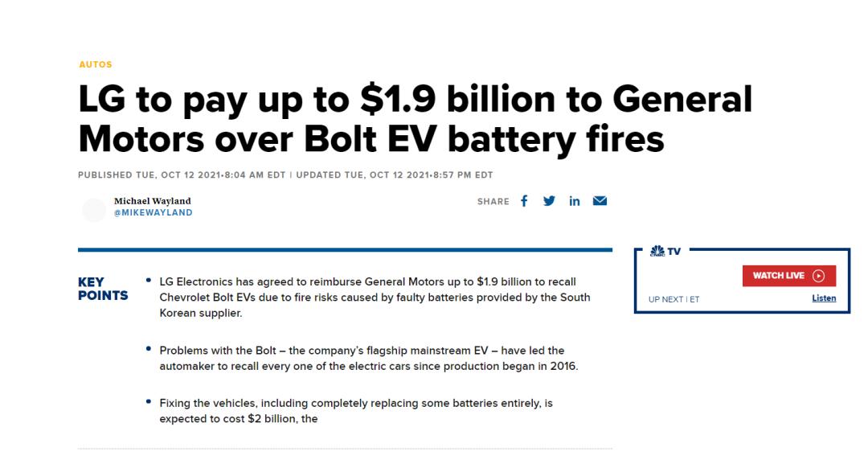868x460 pixels.
Task: Click the WATCH LIVE button
Action: pos(789,276)
